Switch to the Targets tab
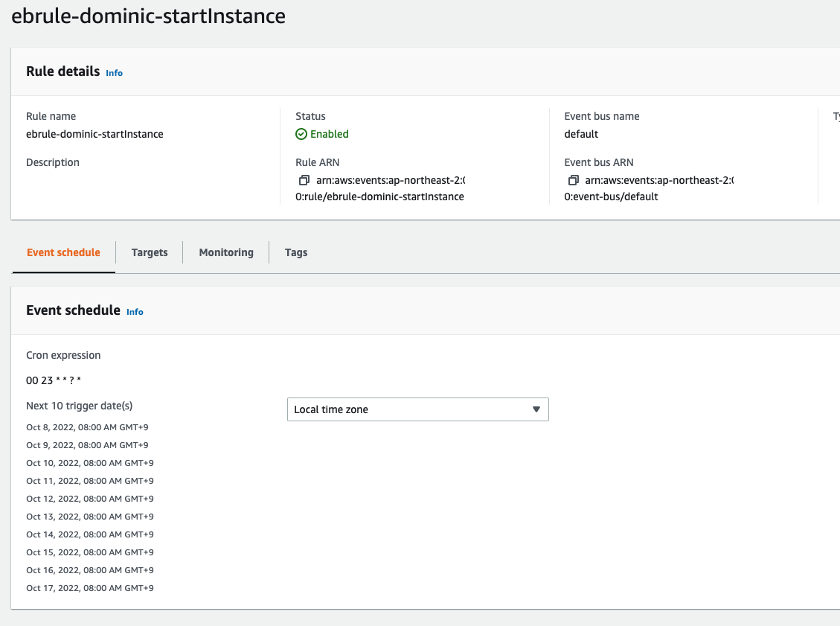The width and height of the screenshot is (840, 626). 150,252
